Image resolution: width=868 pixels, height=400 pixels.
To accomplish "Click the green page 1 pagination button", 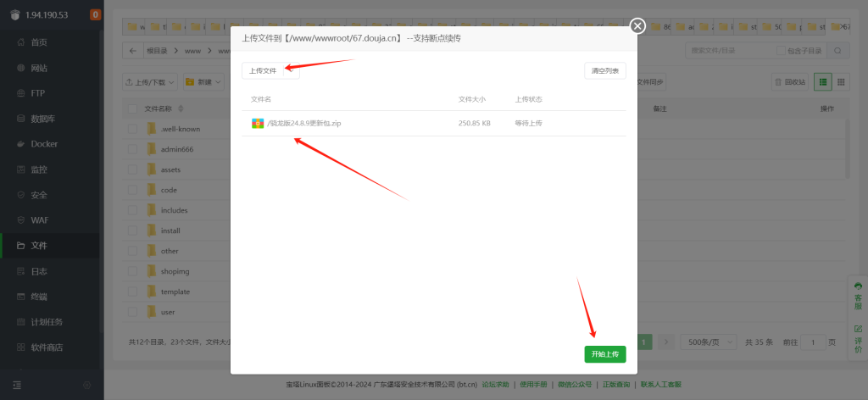I will [644, 342].
